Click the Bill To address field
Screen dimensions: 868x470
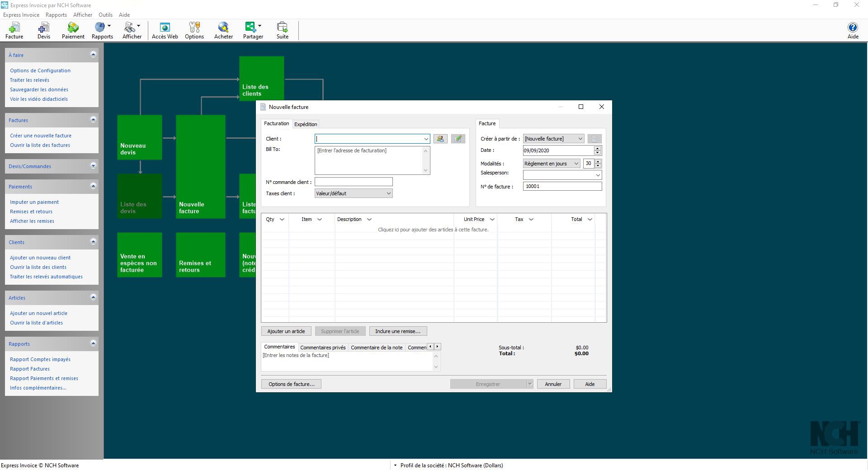(372, 160)
